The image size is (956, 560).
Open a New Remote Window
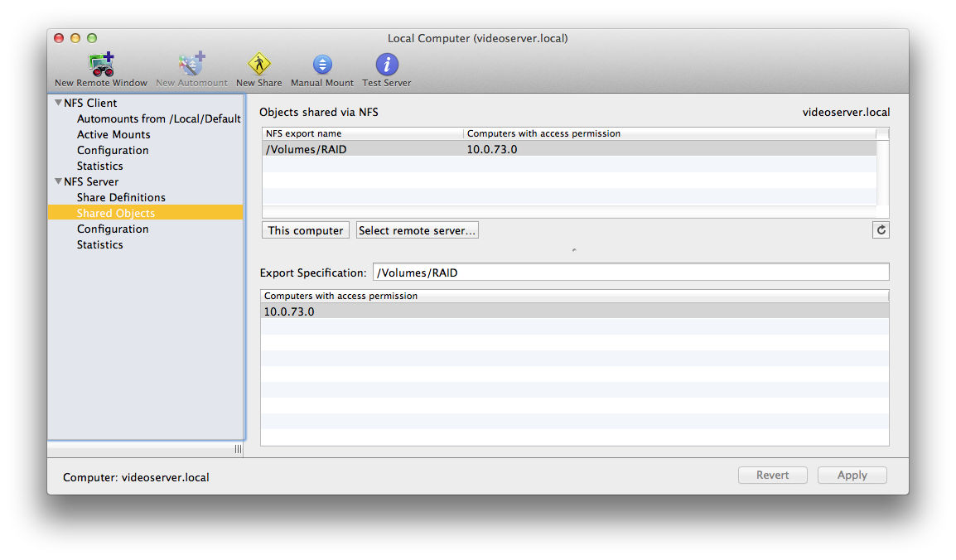point(100,70)
